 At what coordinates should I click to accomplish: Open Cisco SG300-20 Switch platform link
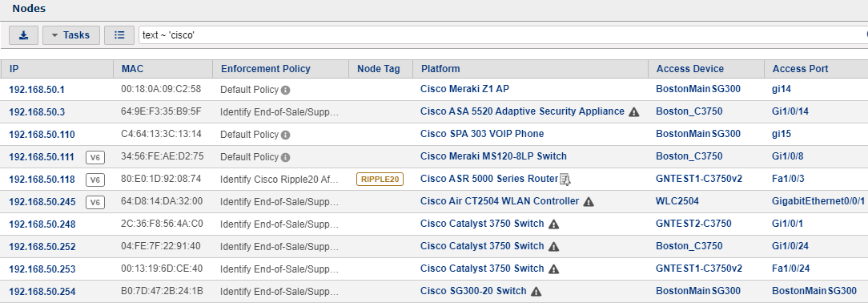tap(473, 291)
